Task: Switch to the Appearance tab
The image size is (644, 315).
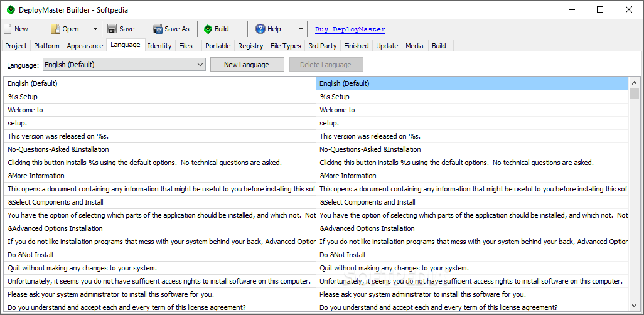Action: (85, 46)
